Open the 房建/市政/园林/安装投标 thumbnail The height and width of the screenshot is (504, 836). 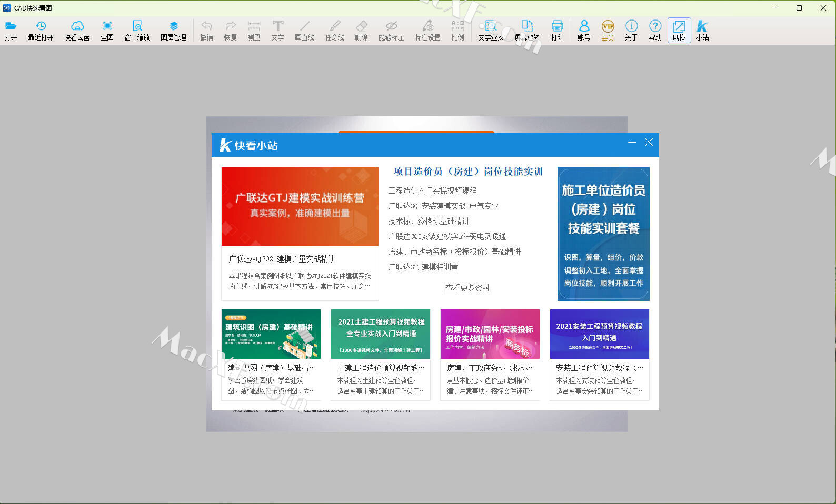coord(490,334)
